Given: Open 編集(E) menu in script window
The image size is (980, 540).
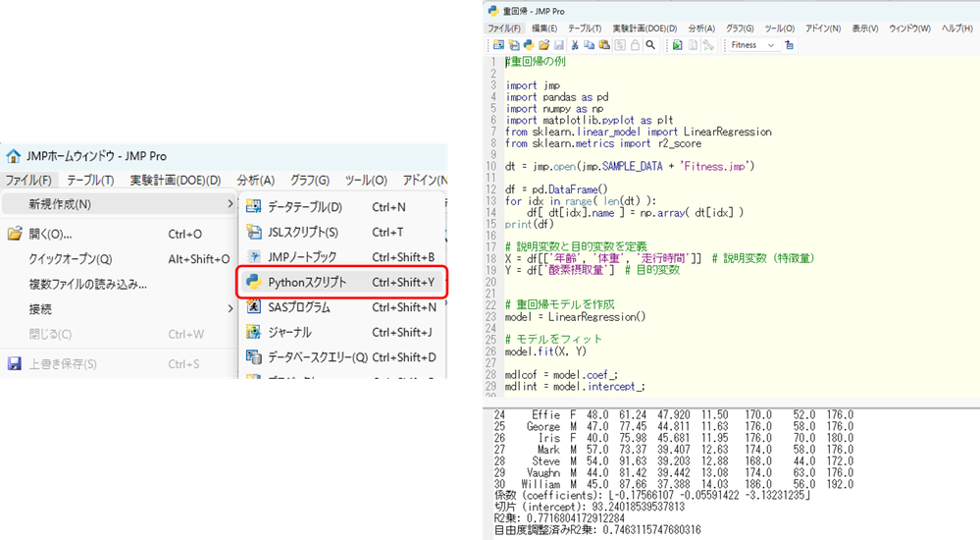Looking at the screenshot, I should (544, 28).
